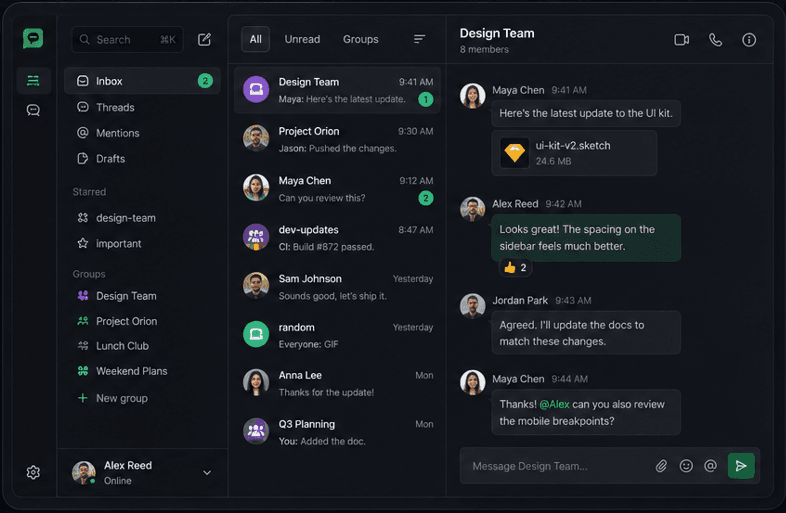Image resolution: width=786 pixels, height=513 pixels.
Task: Click Alex Reed's avatar on the 9:42 AM message
Action: coord(472,209)
